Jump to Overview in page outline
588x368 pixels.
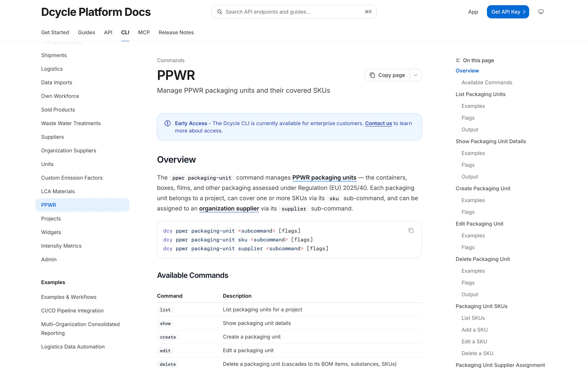pos(467,71)
